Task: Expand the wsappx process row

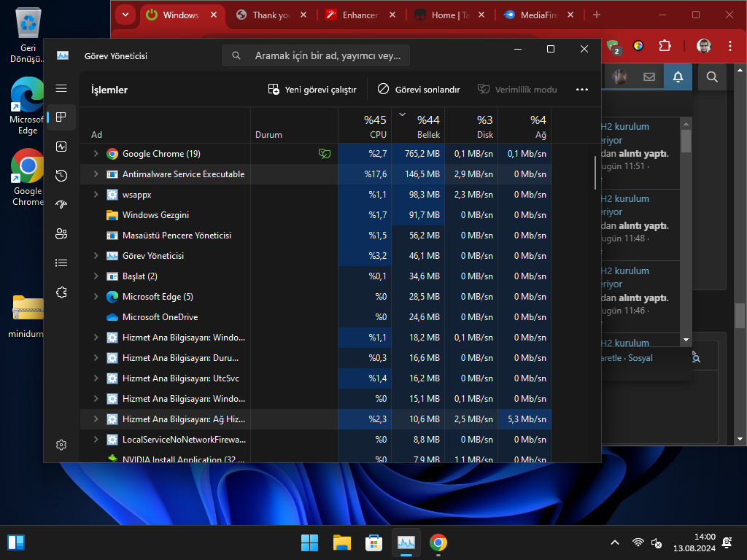Action: 96,194
